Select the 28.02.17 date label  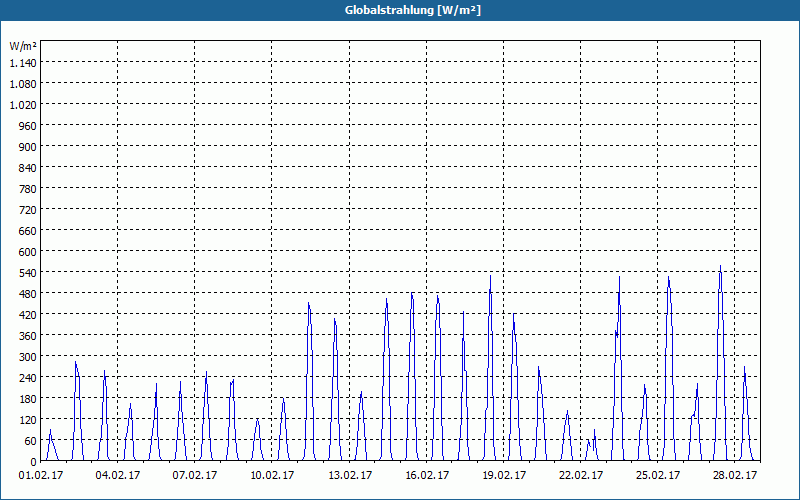click(735, 475)
